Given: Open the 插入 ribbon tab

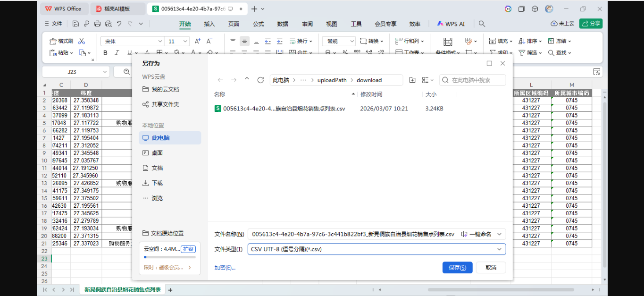Looking at the screenshot, I should [x=209, y=24].
